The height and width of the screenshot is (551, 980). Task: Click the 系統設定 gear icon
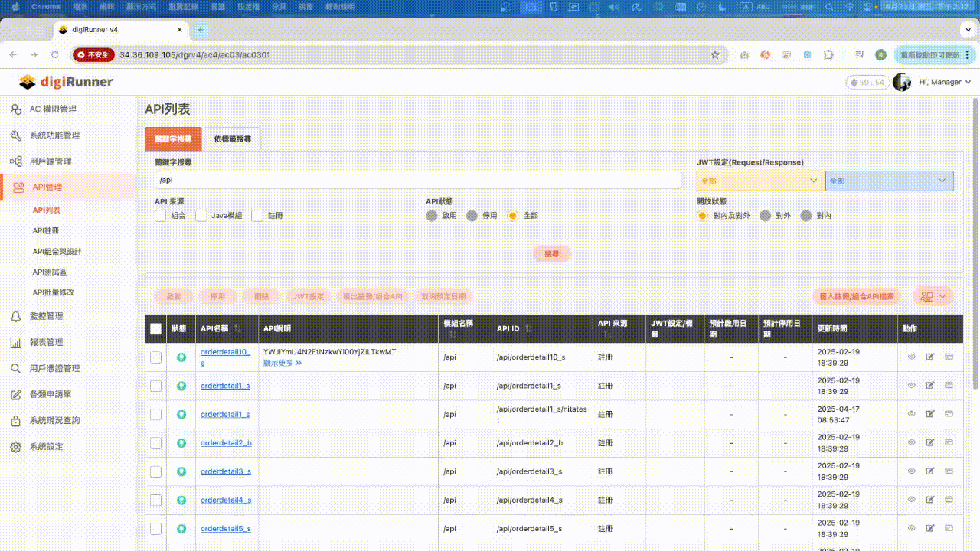[15, 446]
